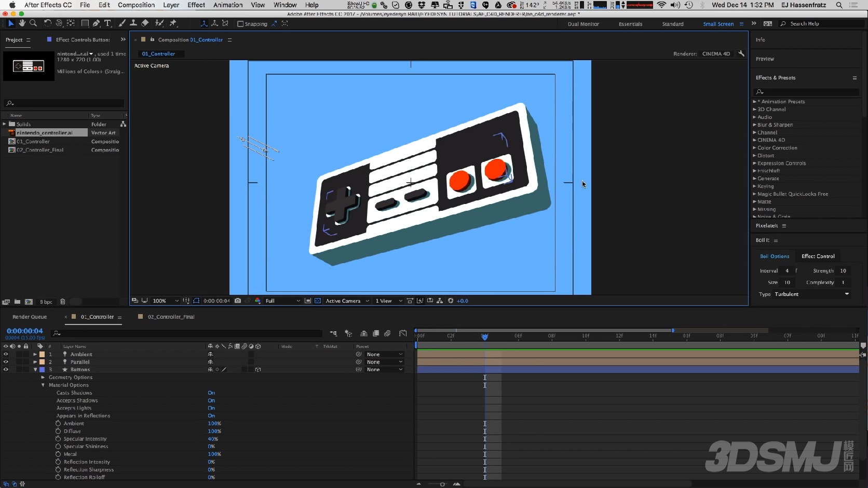The image size is (868, 488).
Task: Toggle mask and shape path visibility
Action: point(196,301)
